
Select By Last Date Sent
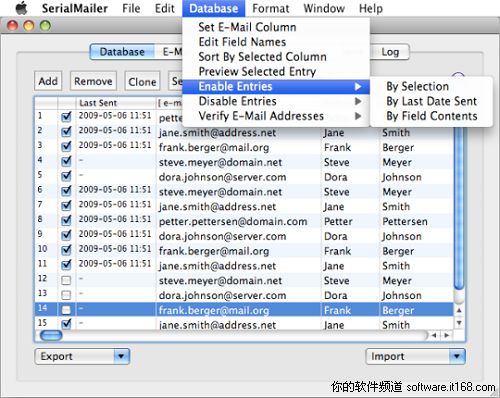(431, 101)
